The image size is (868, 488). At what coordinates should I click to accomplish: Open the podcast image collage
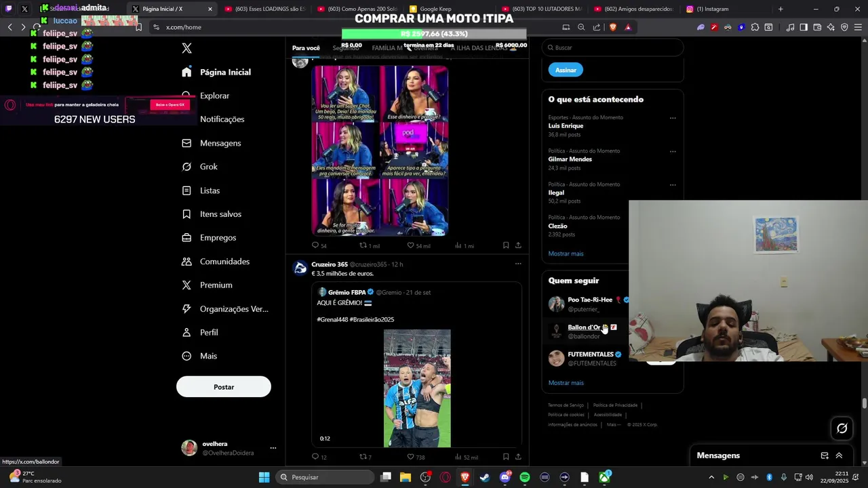[380, 150]
